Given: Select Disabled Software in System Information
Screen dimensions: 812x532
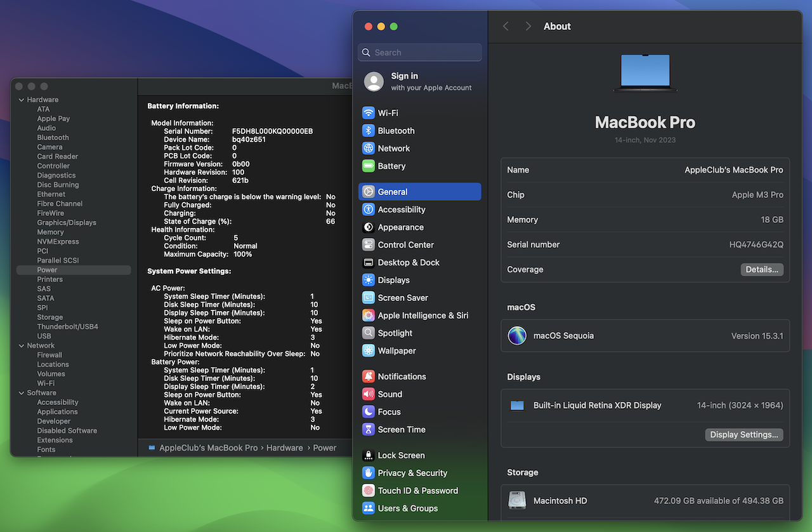Looking at the screenshot, I should click(x=67, y=431).
